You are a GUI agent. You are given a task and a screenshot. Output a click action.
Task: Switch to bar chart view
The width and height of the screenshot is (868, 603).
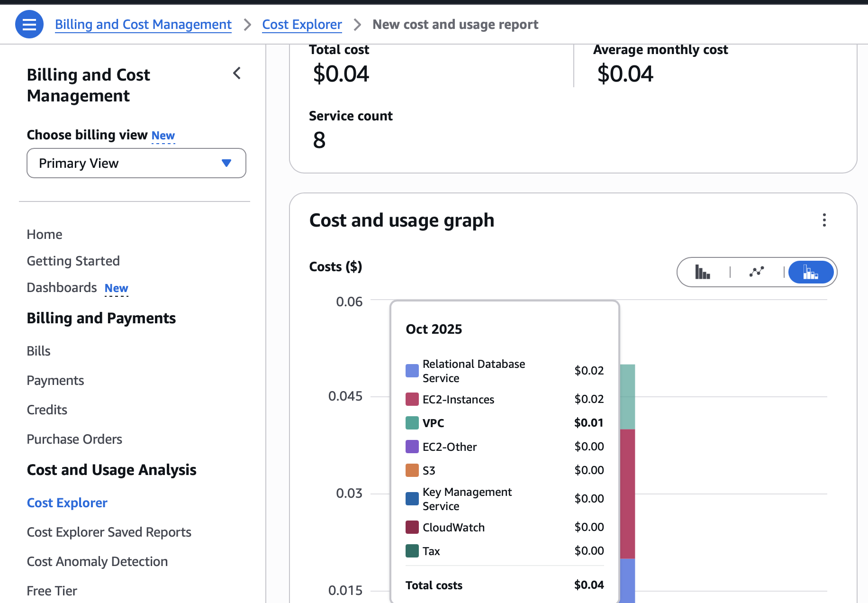[x=702, y=272]
